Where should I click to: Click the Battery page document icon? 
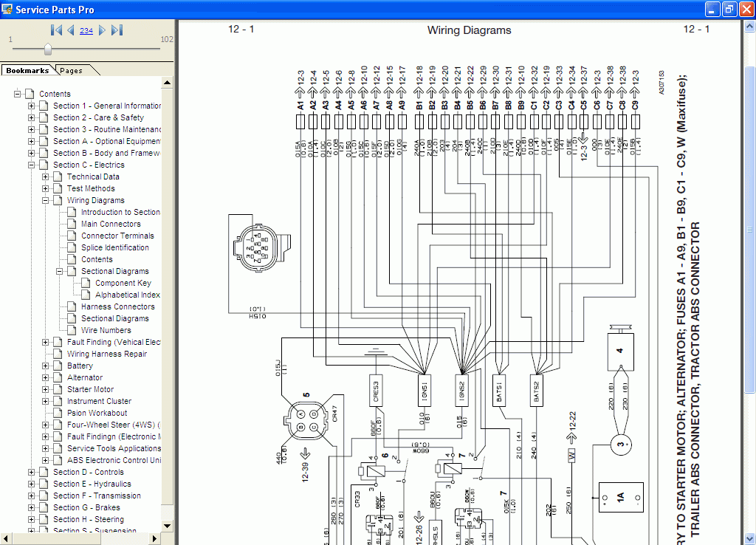click(58, 366)
